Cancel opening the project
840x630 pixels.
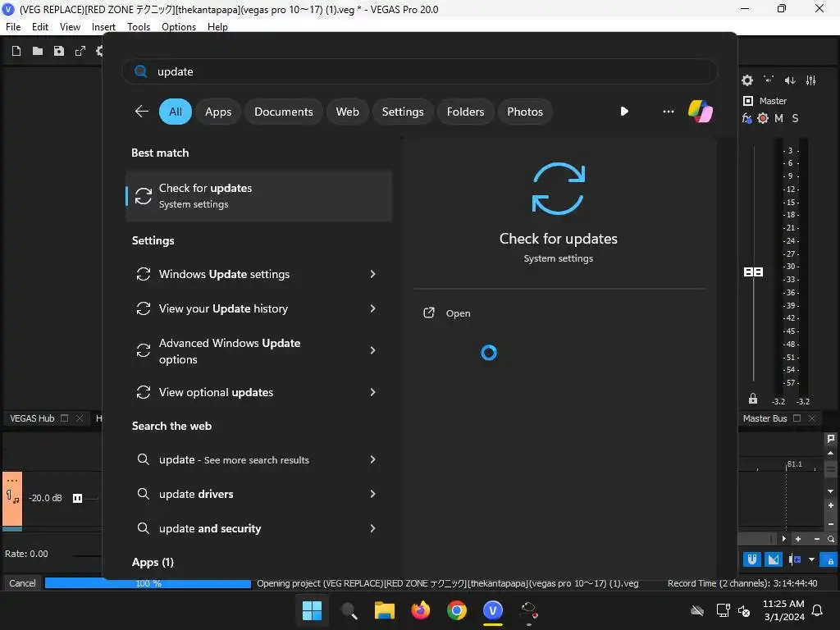click(22, 583)
